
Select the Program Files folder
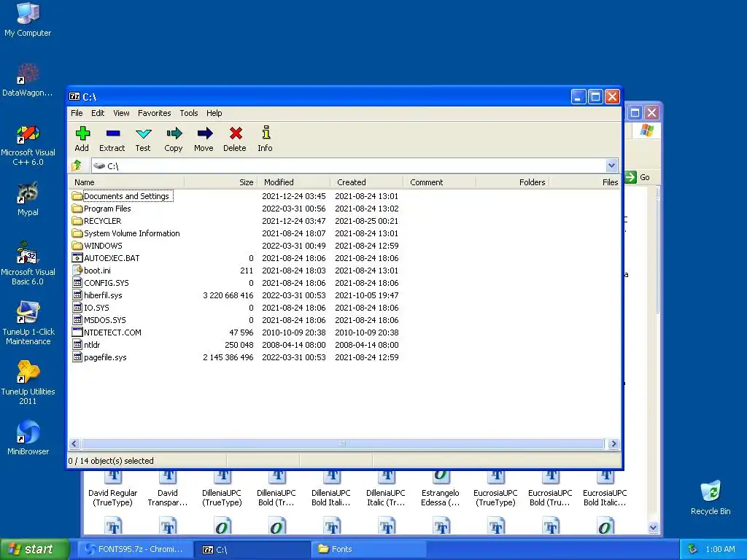point(101,209)
